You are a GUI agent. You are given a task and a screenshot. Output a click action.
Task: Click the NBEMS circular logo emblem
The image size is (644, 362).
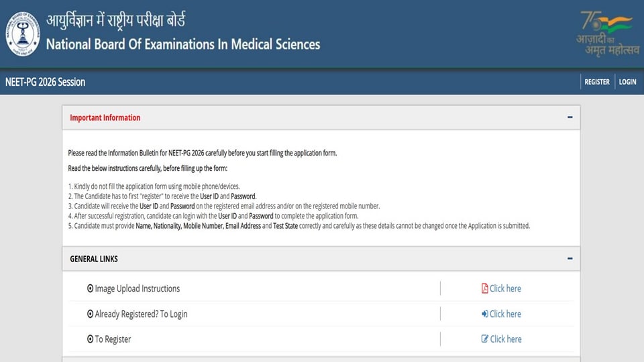pyautogui.click(x=23, y=34)
